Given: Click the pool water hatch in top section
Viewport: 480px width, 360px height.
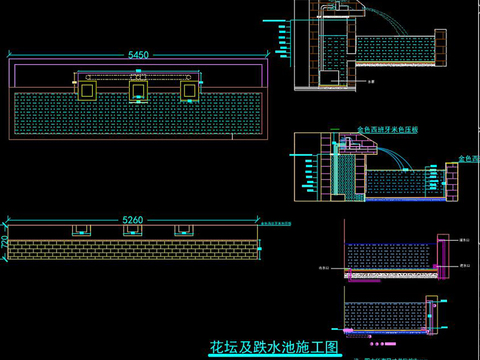Looking at the screenshot, I should click(x=395, y=49).
